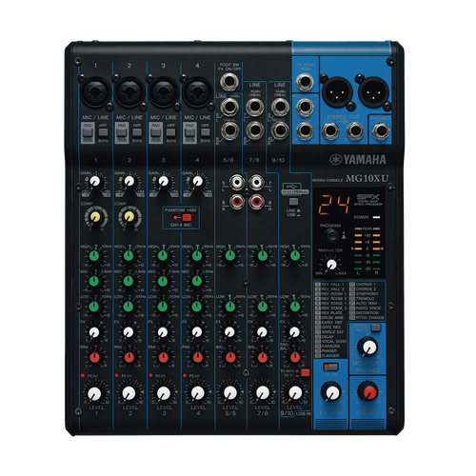Click the channel 7 line input L jack
Viewport: 476px width, 476px height.
point(255,107)
